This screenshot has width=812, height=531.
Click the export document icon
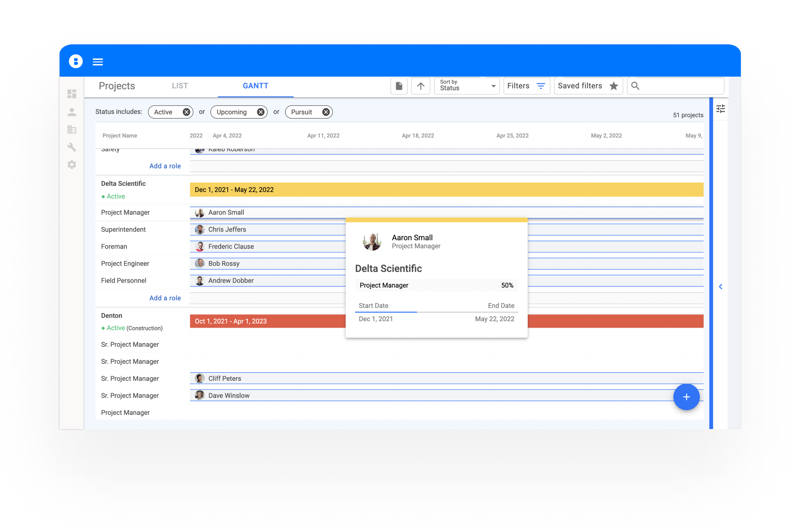coord(399,86)
